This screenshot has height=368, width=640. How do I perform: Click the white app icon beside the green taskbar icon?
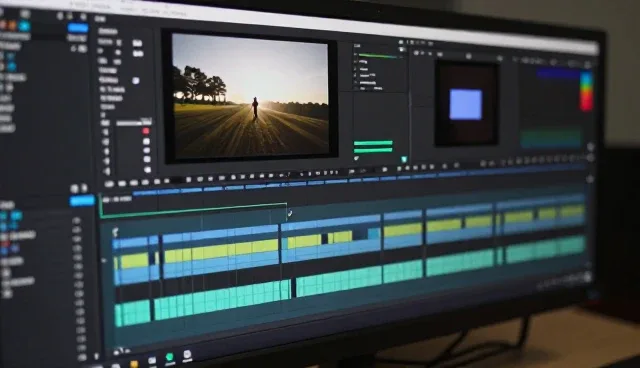187,355
